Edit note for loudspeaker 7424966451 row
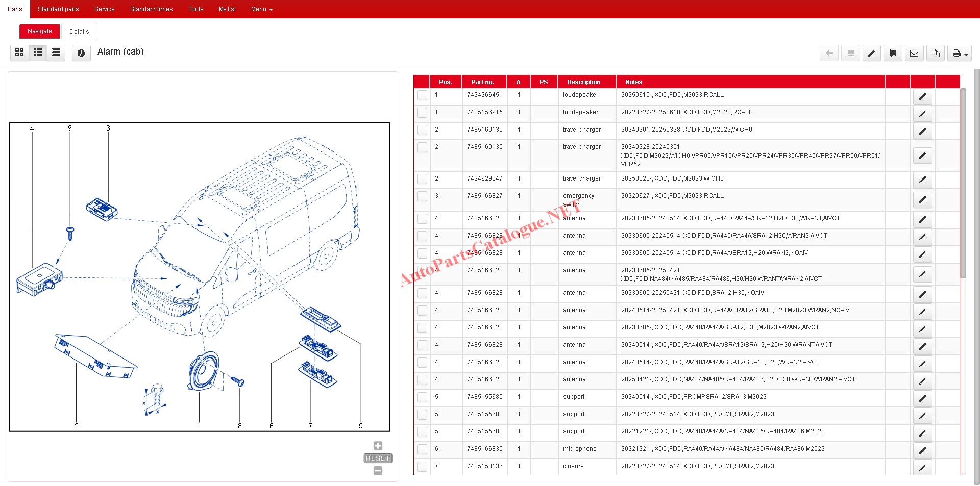The height and width of the screenshot is (486, 980). (x=922, y=97)
